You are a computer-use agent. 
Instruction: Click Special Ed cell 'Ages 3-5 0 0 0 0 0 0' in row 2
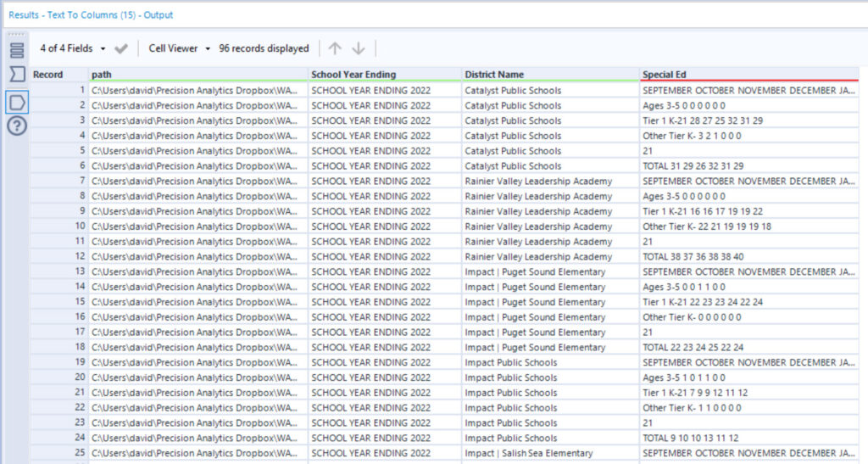tap(749, 106)
